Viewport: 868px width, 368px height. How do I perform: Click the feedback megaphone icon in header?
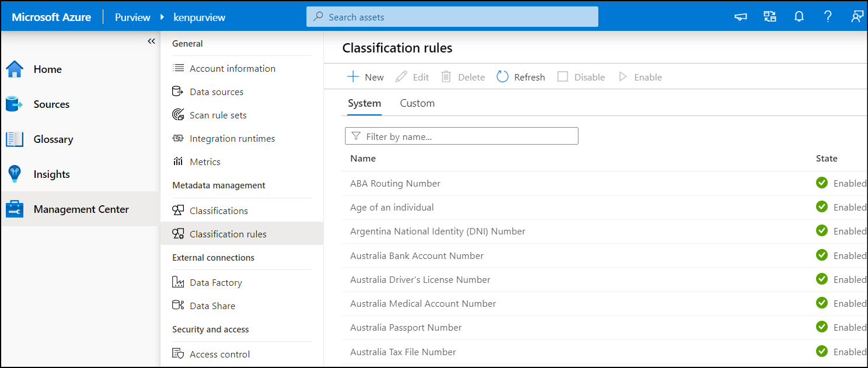tap(741, 17)
